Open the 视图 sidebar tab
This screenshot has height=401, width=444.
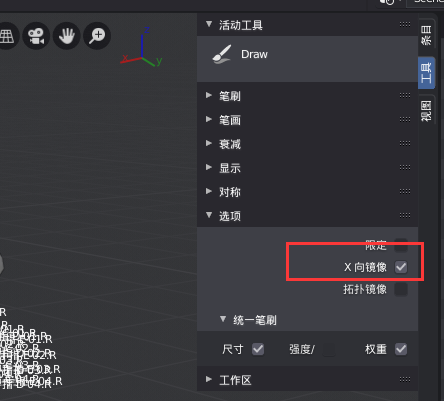(x=426, y=111)
